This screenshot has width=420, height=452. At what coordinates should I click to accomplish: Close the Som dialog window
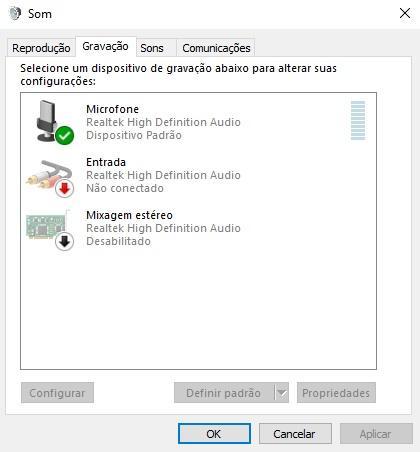[405, 13]
